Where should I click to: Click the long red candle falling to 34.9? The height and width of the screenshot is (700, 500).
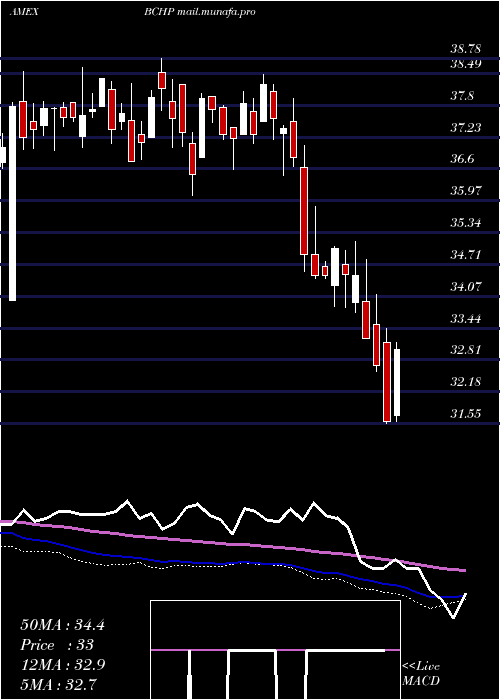304,211
